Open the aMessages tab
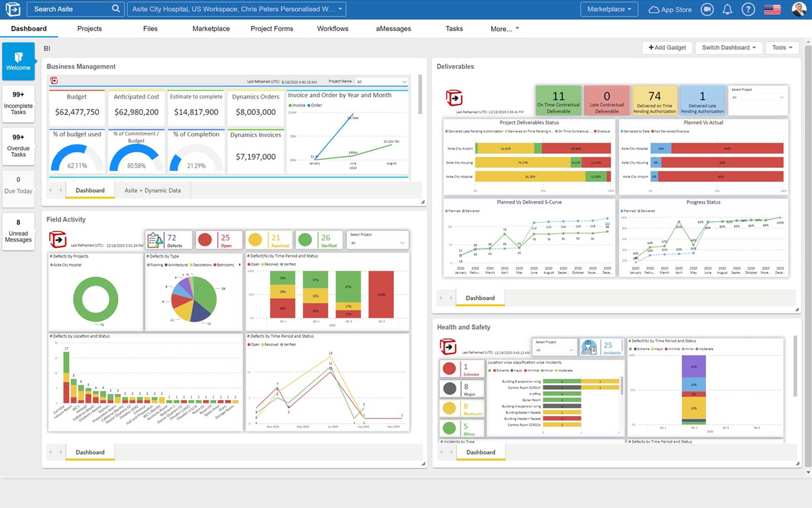The height and width of the screenshot is (508, 812). point(393,29)
